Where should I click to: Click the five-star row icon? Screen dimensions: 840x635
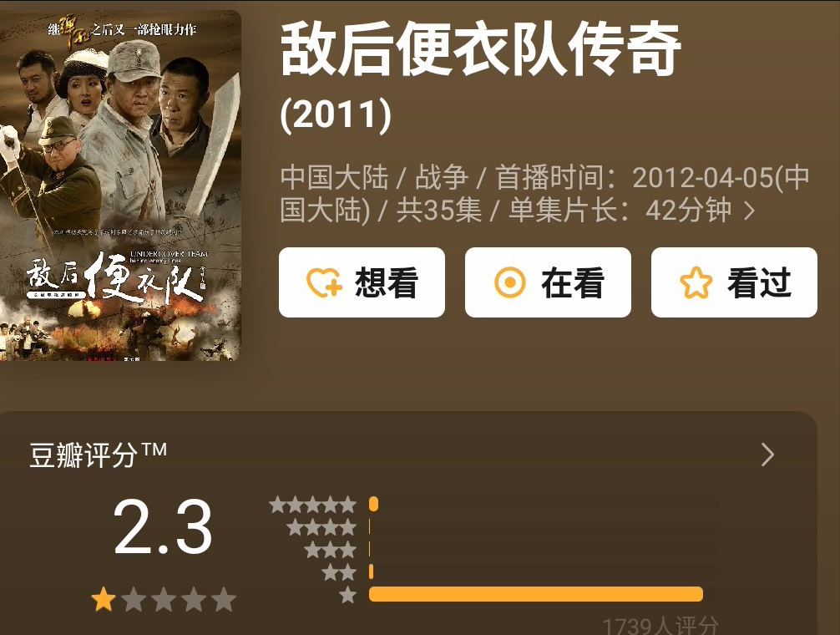313,505
